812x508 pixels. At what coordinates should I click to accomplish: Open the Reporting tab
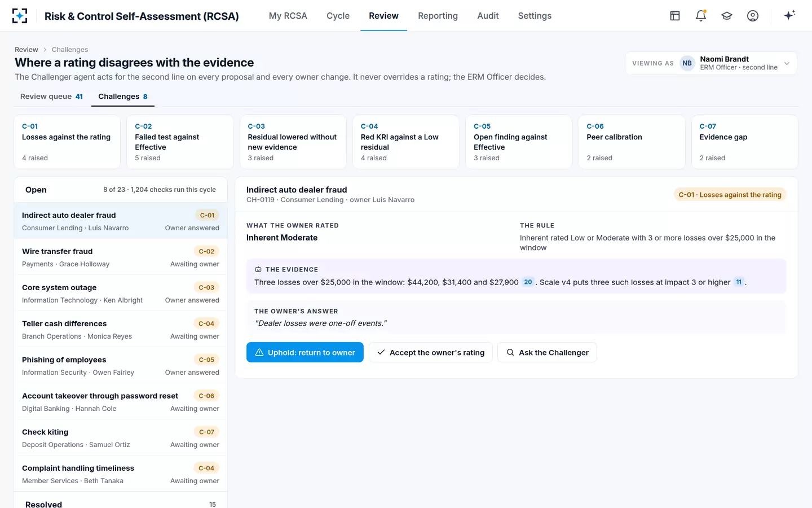coord(438,16)
